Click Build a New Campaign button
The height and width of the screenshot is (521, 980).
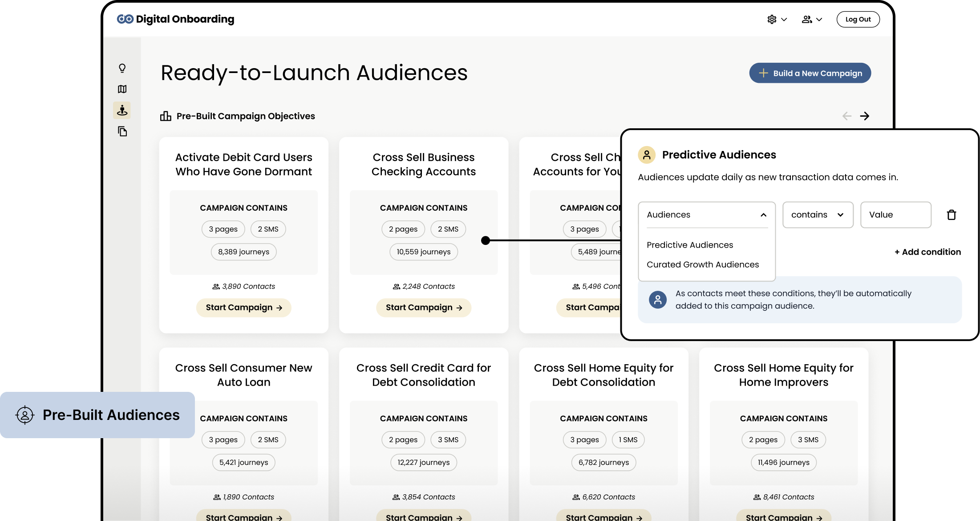(810, 73)
